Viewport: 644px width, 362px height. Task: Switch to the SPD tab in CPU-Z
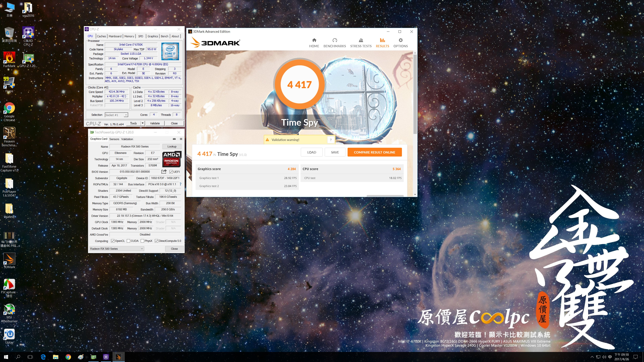(x=141, y=36)
